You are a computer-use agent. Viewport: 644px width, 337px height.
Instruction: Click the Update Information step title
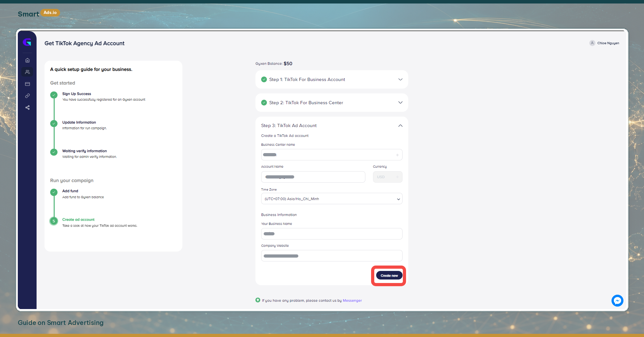click(79, 123)
